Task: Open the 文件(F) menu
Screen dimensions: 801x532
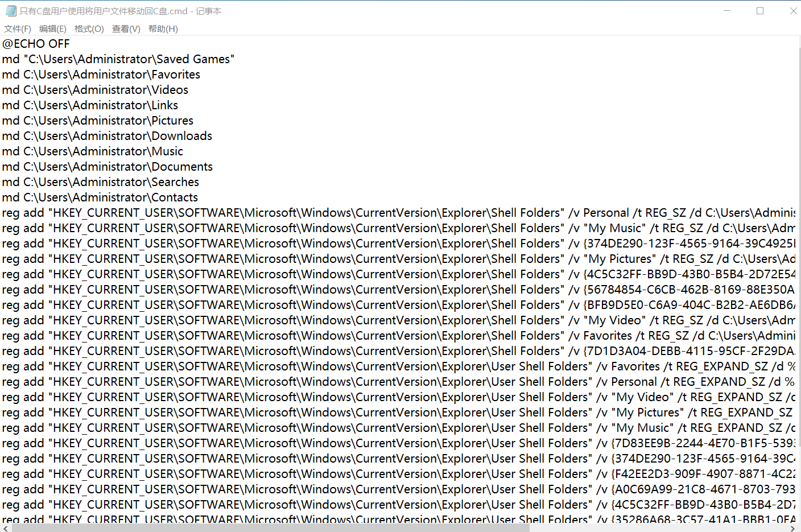Action: coord(18,29)
